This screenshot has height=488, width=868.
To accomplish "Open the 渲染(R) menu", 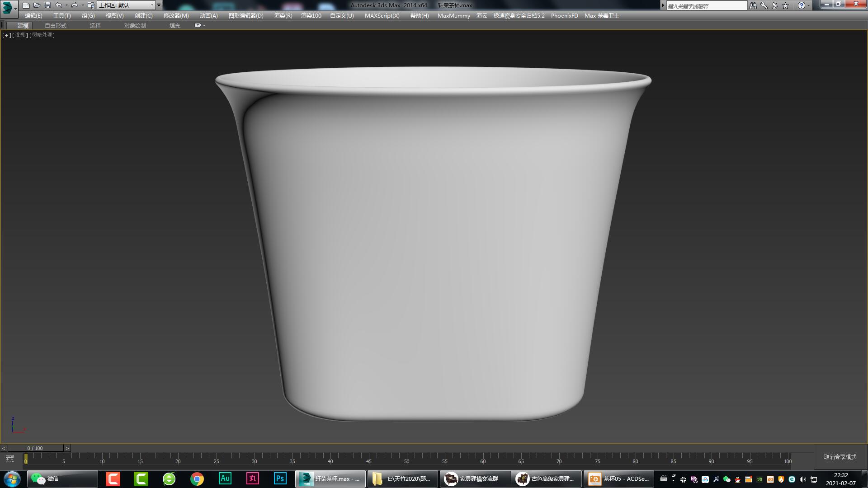I will tap(283, 15).
